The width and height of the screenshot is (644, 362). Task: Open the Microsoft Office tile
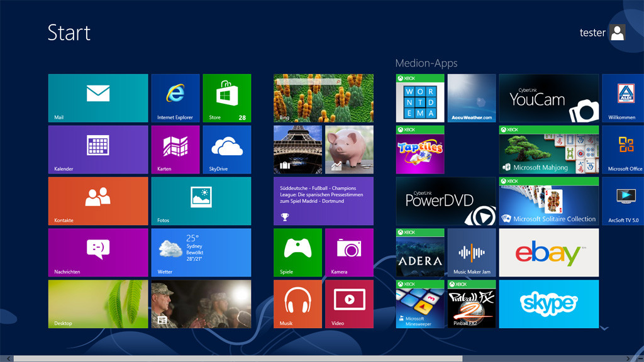point(623,150)
